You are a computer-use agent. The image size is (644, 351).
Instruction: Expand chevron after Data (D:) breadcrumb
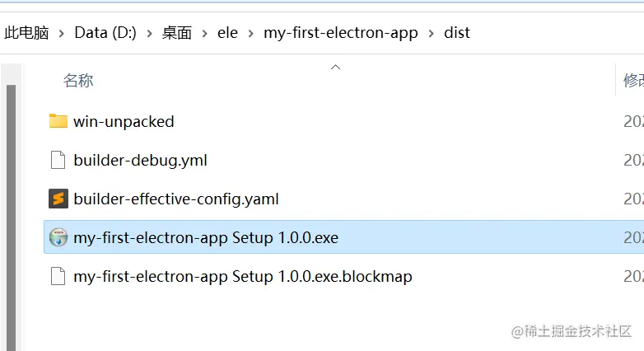click(149, 33)
